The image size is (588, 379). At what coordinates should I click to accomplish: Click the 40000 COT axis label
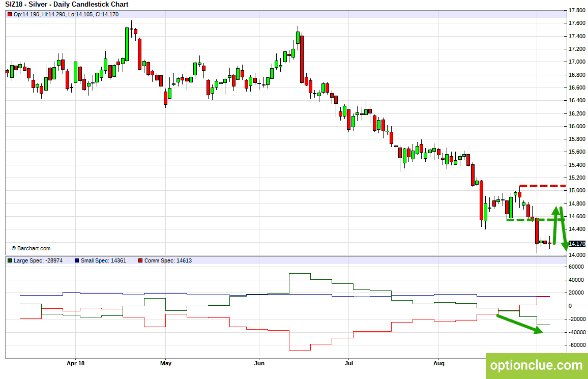(576, 280)
